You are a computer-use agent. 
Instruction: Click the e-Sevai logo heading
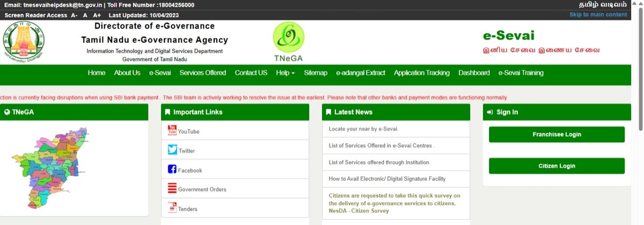coord(509,35)
